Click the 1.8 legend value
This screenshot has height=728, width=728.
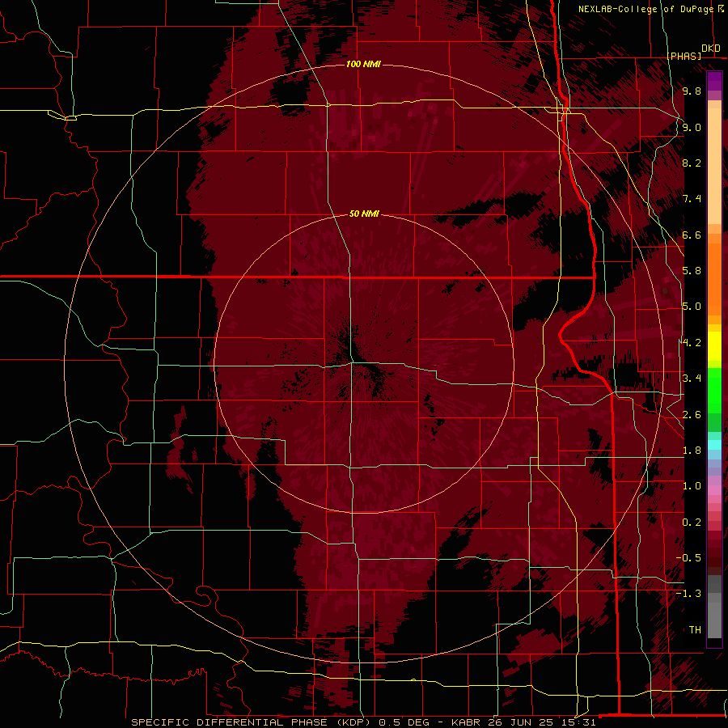692,451
